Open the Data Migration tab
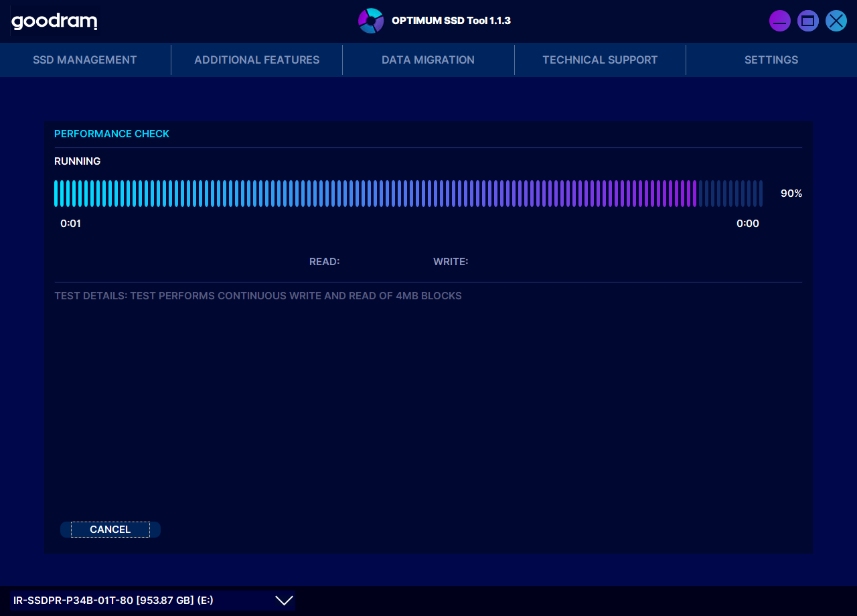 [x=428, y=60]
